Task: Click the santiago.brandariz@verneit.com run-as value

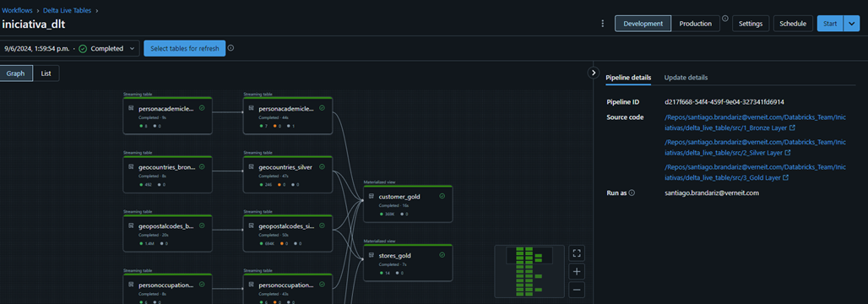Action: click(711, 193)
